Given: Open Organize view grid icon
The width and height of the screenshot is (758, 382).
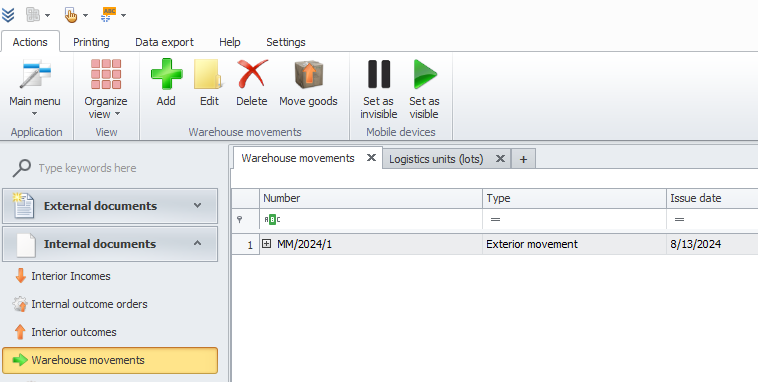Looking at the screenshot, I should [106, 74].
